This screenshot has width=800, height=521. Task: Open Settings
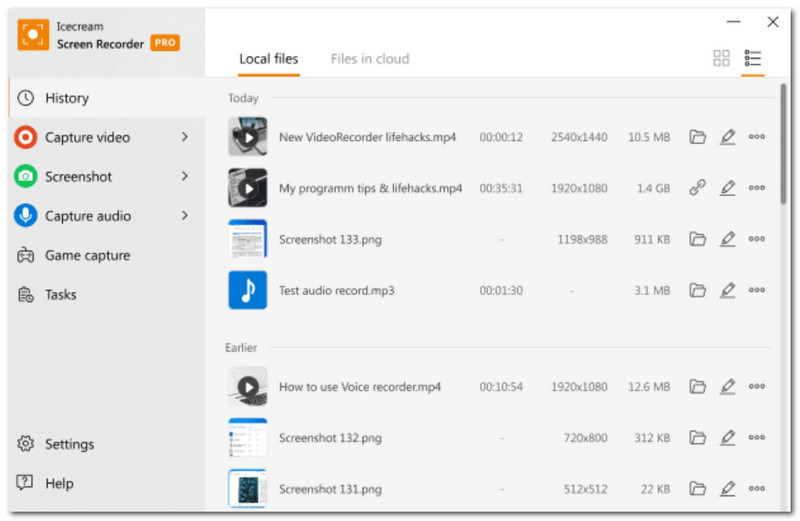[107, 444]
